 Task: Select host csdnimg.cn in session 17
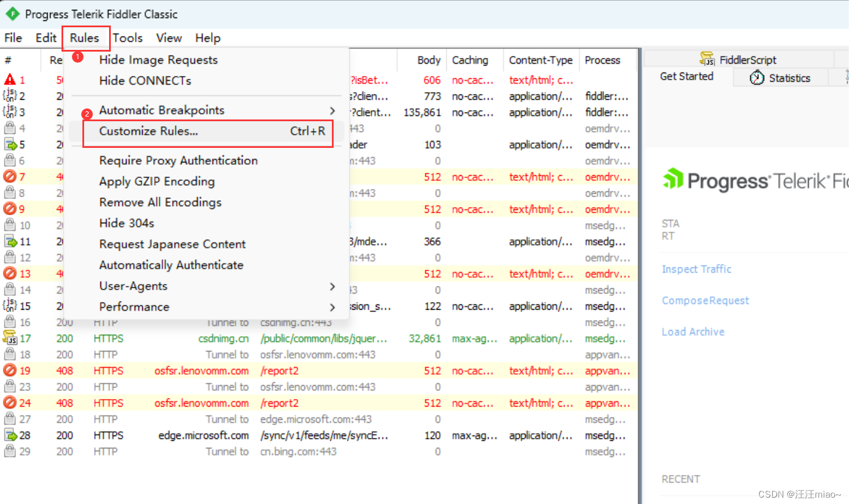(223, 338)
